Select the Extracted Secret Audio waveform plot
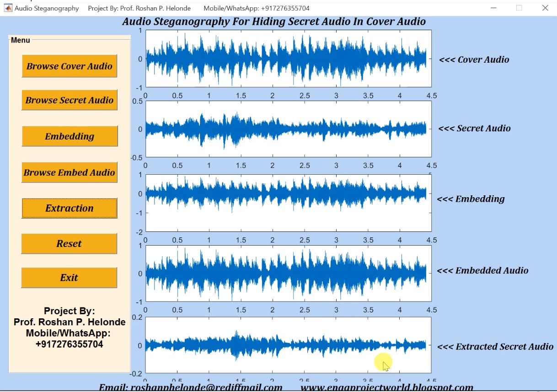This screenshot has width=557, height=392. click(x=287, y=345)
